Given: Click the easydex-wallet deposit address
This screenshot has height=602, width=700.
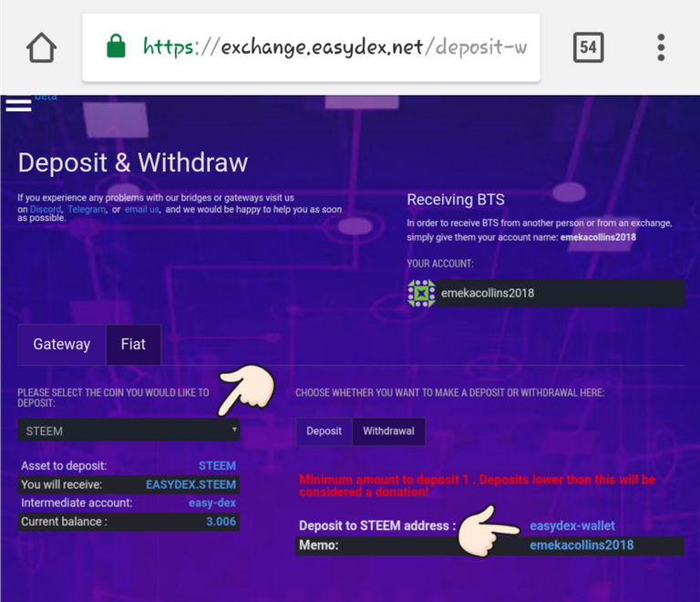Looking at the screenshot, I should tap(571, 525).
